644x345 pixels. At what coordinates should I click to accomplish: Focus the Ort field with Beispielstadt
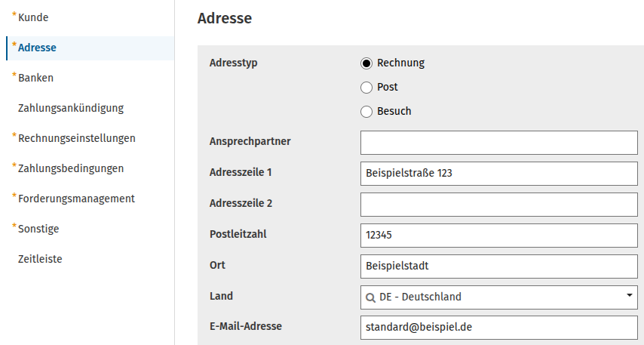(x=499, y=266)
